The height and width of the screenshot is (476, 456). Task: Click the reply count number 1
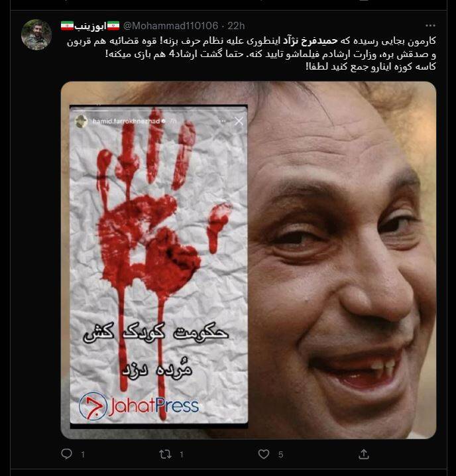click(83, 454)
